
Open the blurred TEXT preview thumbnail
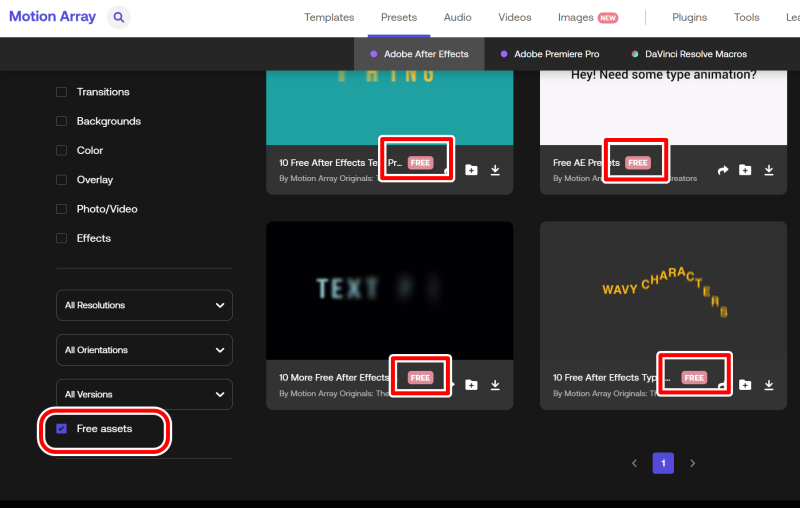(x=390, y=290)
